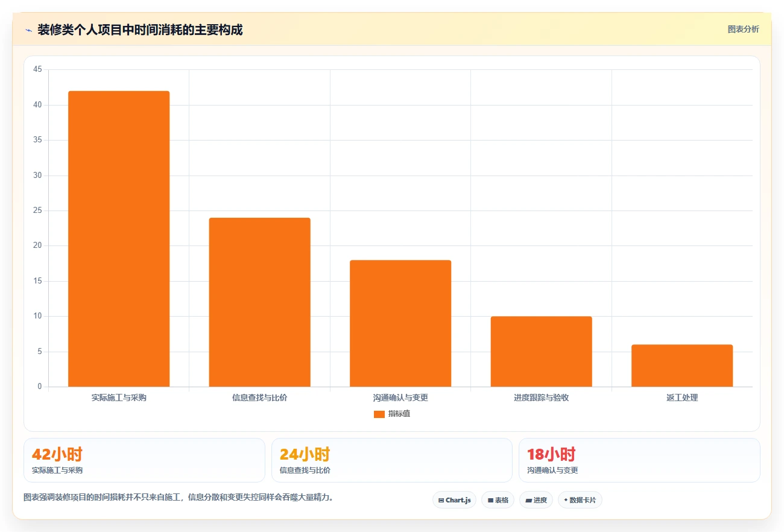Image resolution: width=784 pixels, height=532 pixels.
Task: Open the 18小时 data card
Action: tap(639, 460)
